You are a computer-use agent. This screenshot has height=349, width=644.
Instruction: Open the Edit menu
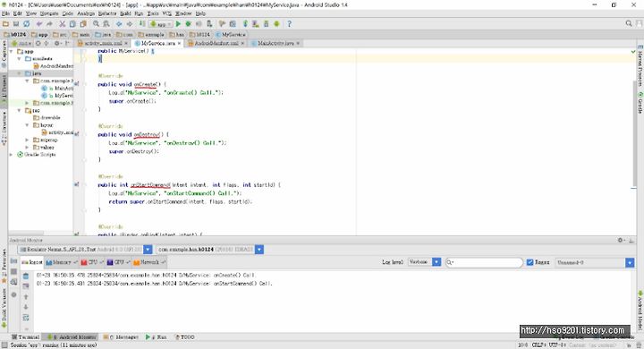18,13
